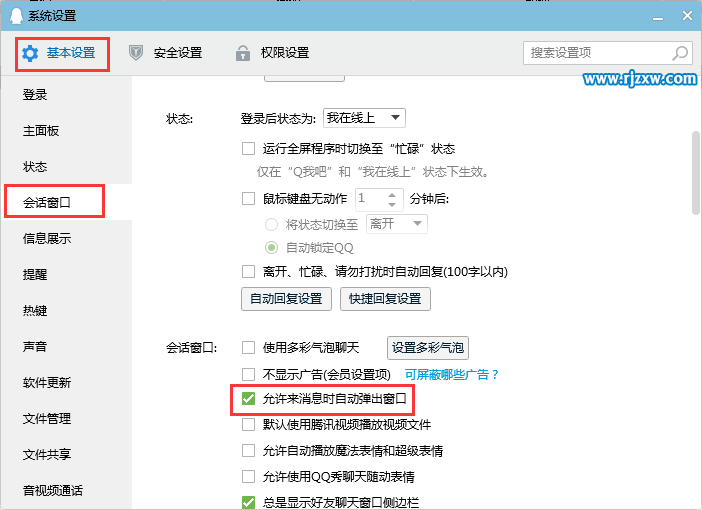Click the magnifier search icon
Screen dimensions: 702x510
(x=680, y=53)
